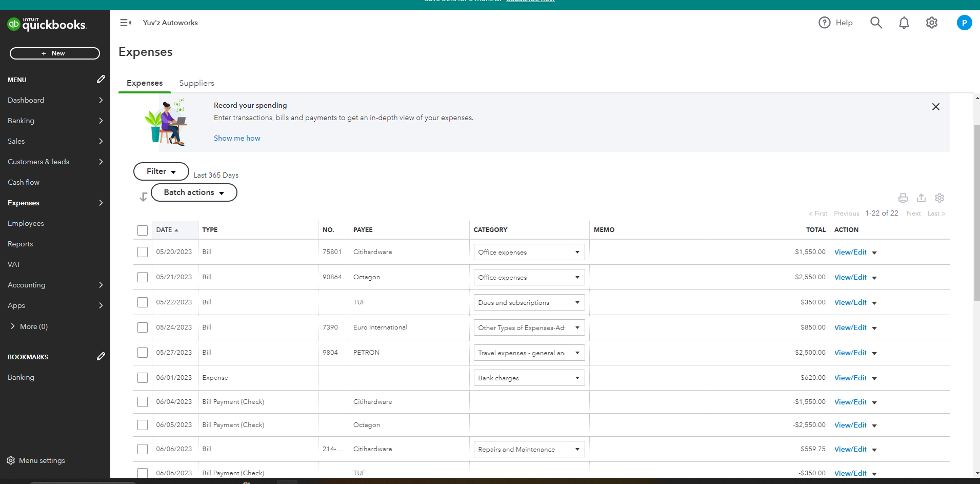Screen dimensions: 980x484
Task: Sort by the TOTAL column header
Action: [x=815, y=230]
